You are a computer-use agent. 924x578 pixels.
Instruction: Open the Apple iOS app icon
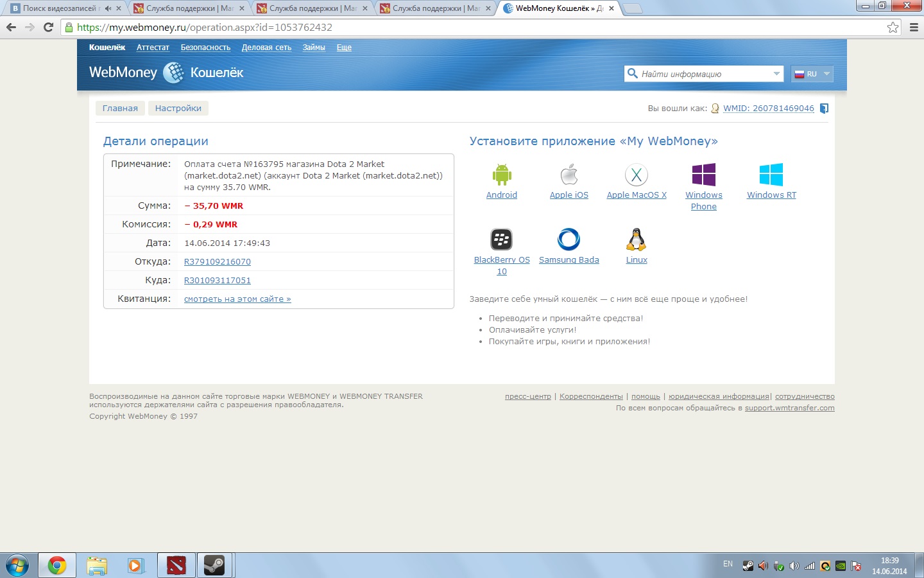(x=569, y=175)
